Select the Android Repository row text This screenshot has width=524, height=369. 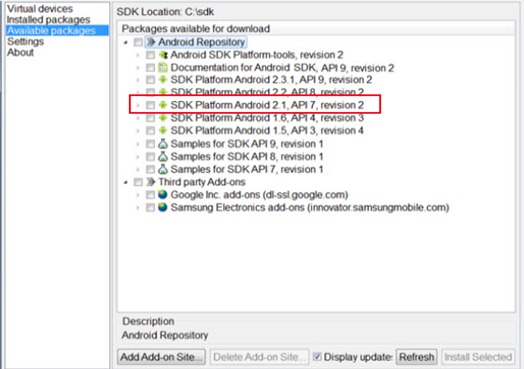click(x=202, y=42)
